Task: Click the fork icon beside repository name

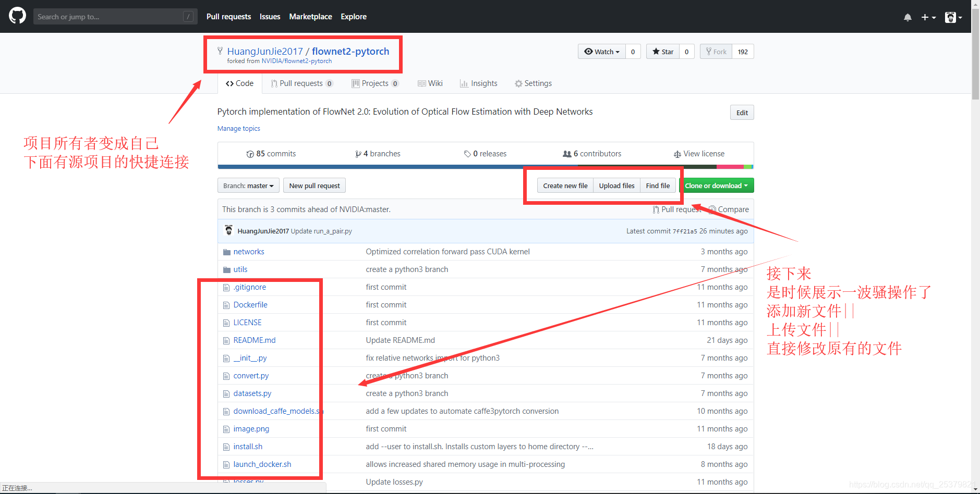Action: [220, 51]
